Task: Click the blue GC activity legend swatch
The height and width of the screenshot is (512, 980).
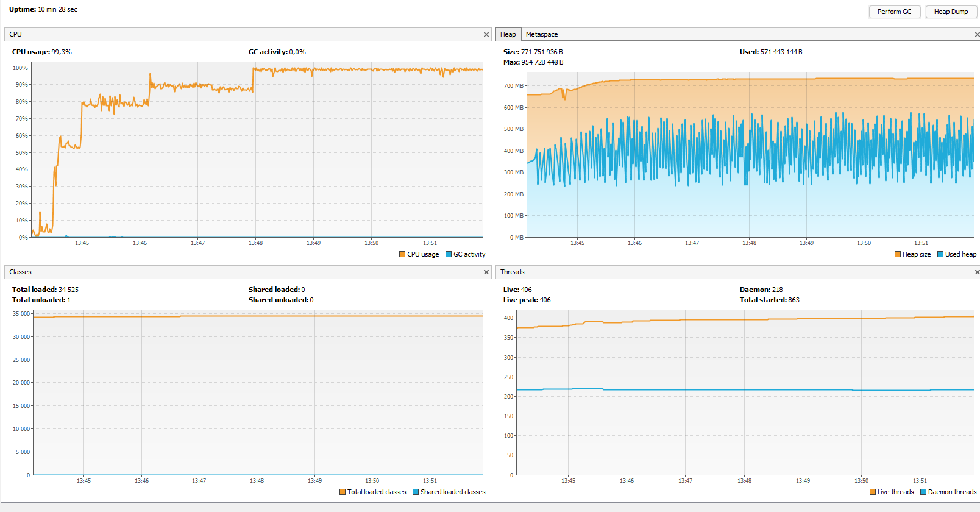Action: tap(449, 254)
